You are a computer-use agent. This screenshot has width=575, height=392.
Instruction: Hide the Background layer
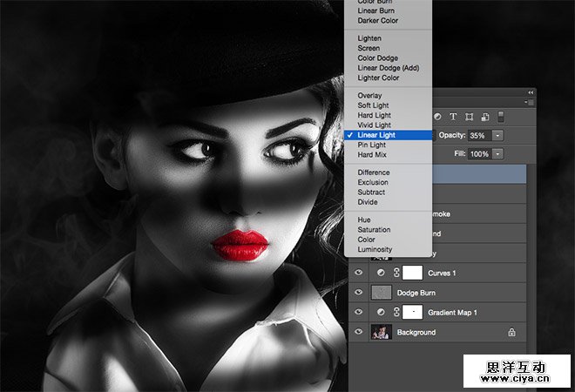[358, 332]
